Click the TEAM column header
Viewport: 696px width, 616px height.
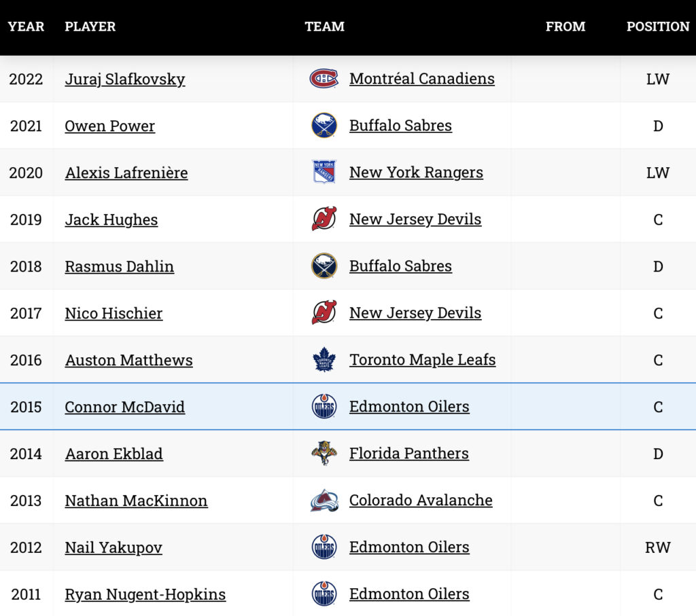[324, 27]
